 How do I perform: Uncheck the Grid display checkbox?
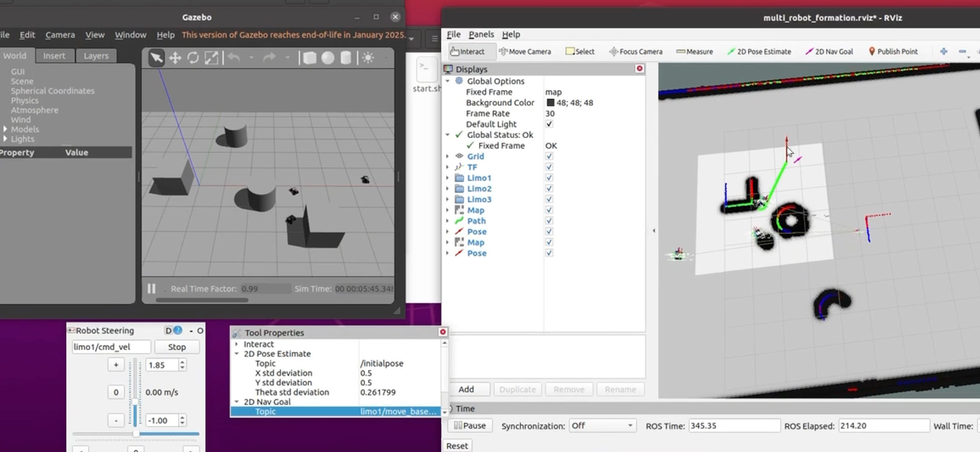pos(549,157)
